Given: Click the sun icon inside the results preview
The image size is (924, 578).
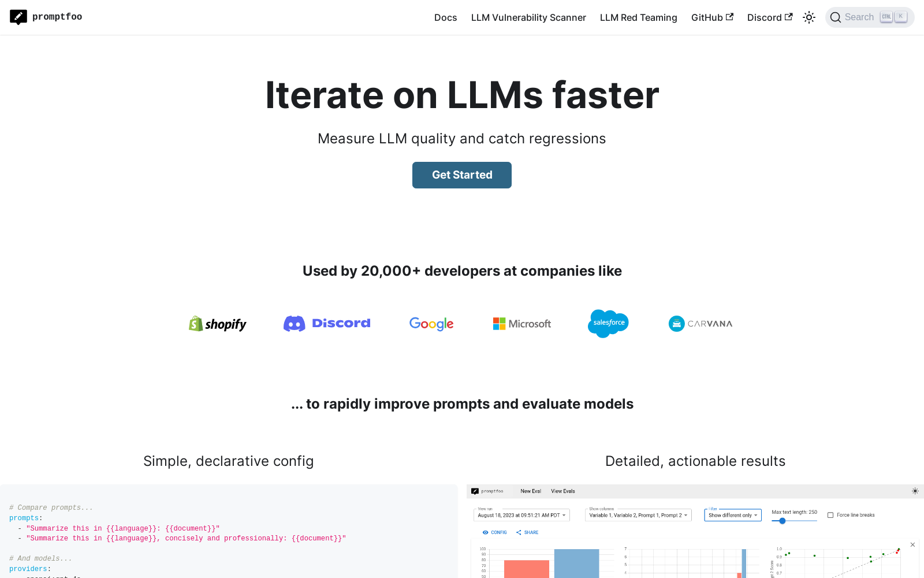Looking at the screenshot, I should (x=915, y=491).
